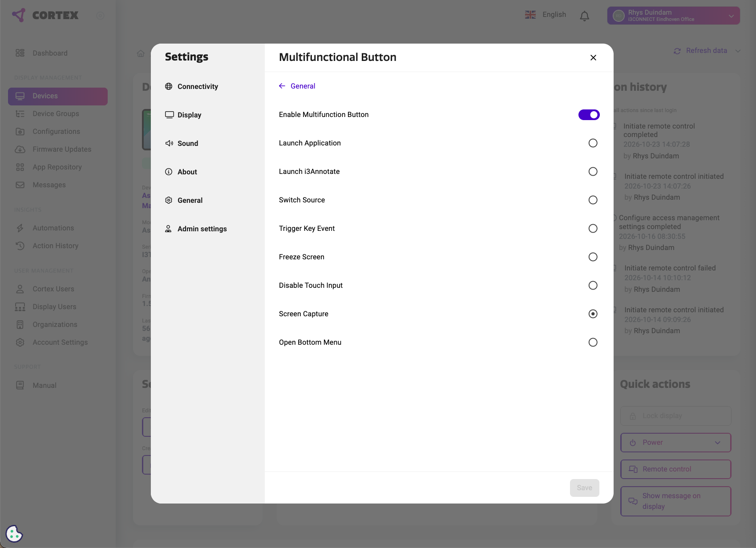Click the Firmware Updates cloud icon
The height and width of the screenshot is (548, 756).
20,149
